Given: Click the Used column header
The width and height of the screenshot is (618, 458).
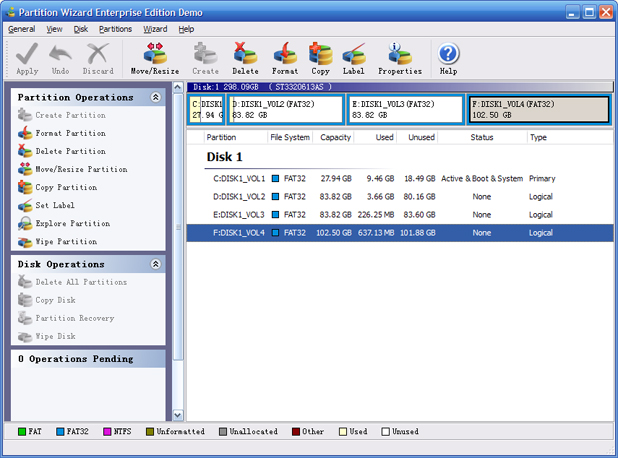Looking at the screenshot, I should pyautogui.click(x=376, y=137).
